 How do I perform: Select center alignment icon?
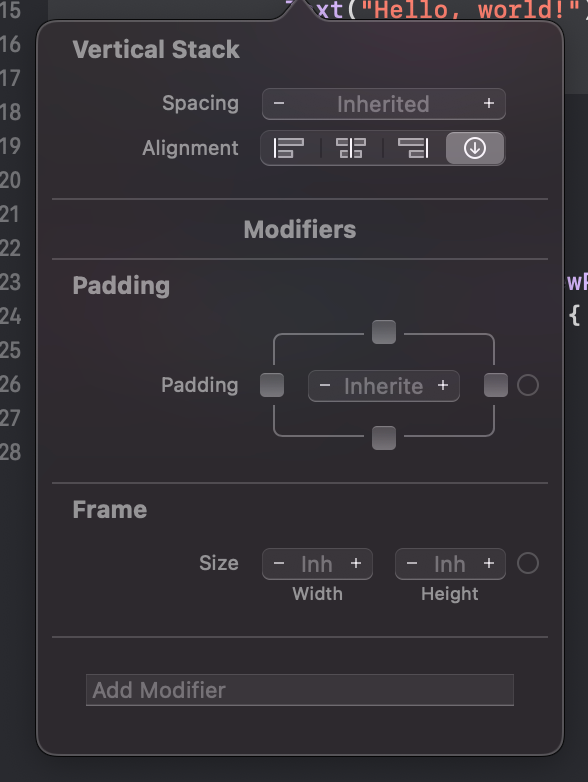tap(351, 148)
